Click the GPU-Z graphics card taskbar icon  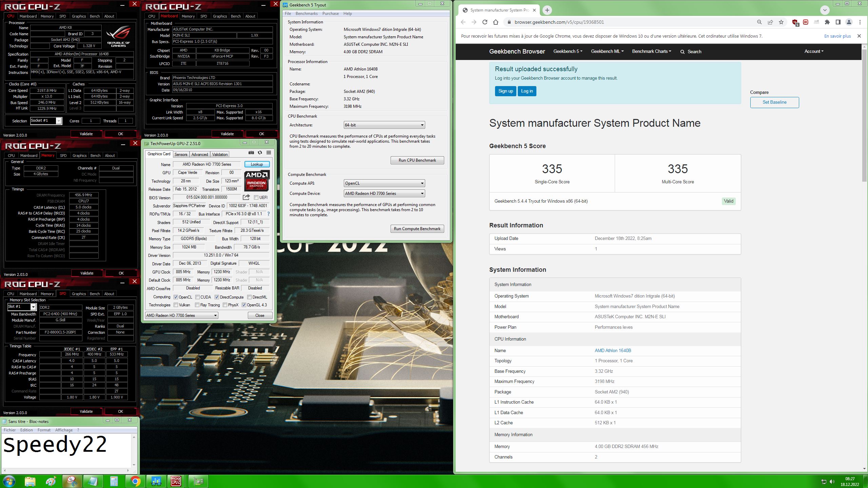[198, 481]
